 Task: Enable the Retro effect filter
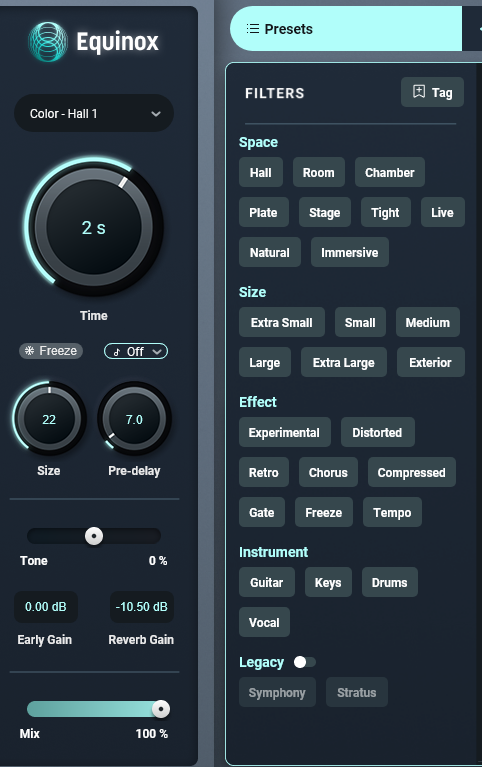[264, 473]
